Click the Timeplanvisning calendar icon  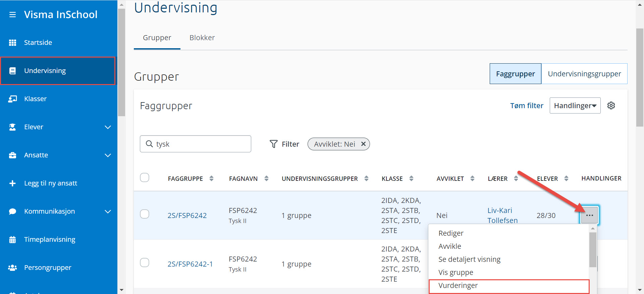tap(12, 239)
